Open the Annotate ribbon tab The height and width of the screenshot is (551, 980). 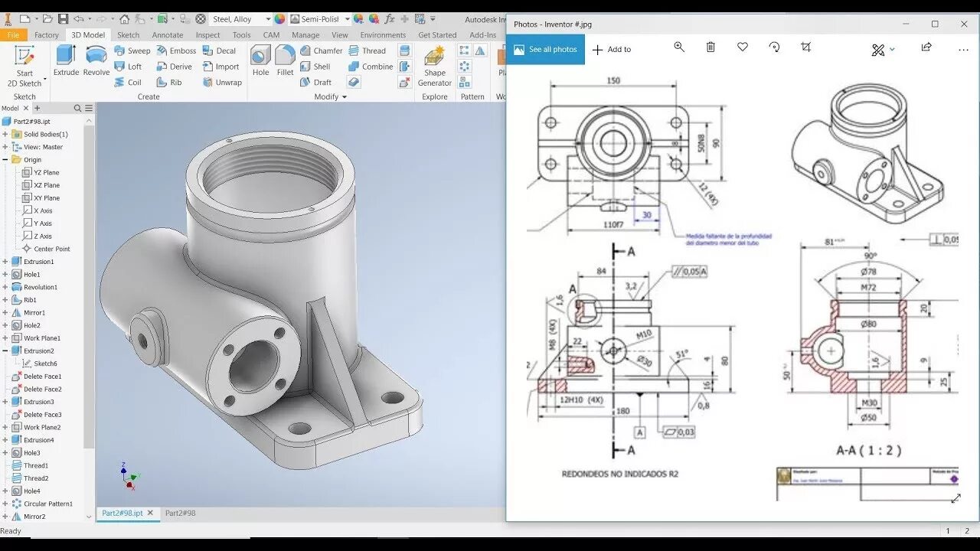168,35
